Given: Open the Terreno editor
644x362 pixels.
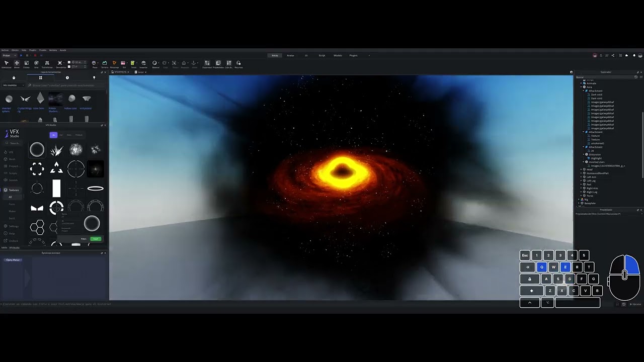Looking at the screenshot, I should coord(105,64).
